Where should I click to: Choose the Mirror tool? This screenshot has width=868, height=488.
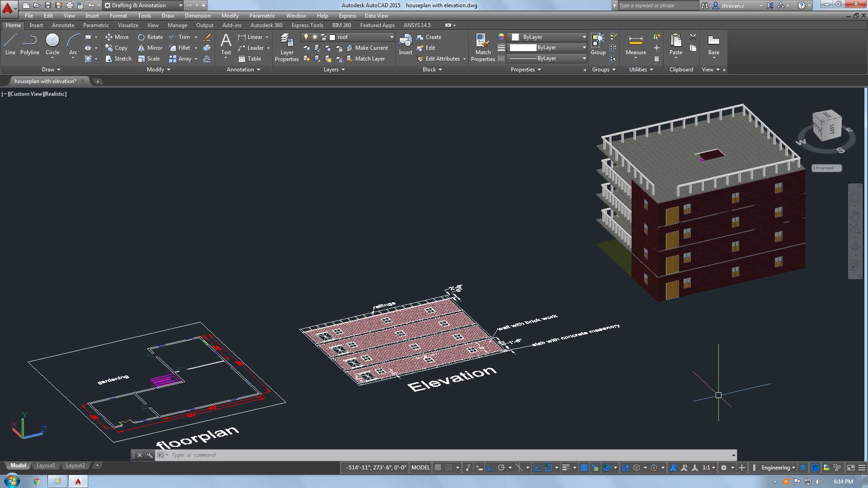[150, 48]
